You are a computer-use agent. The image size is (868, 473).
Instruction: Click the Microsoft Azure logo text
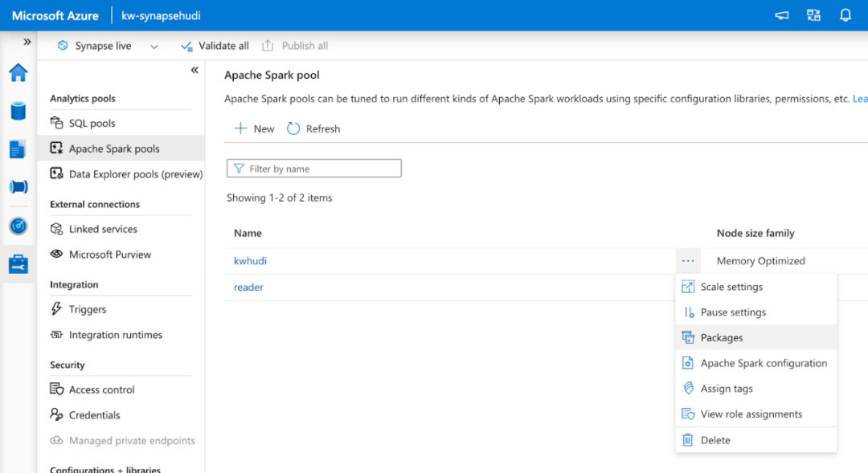pos(55,15)
